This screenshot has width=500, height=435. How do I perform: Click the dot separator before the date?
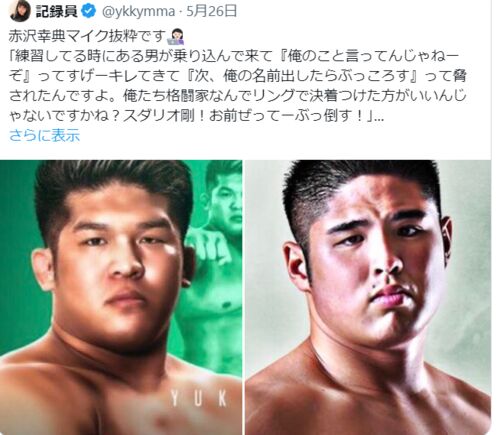[x=180, y=12]
